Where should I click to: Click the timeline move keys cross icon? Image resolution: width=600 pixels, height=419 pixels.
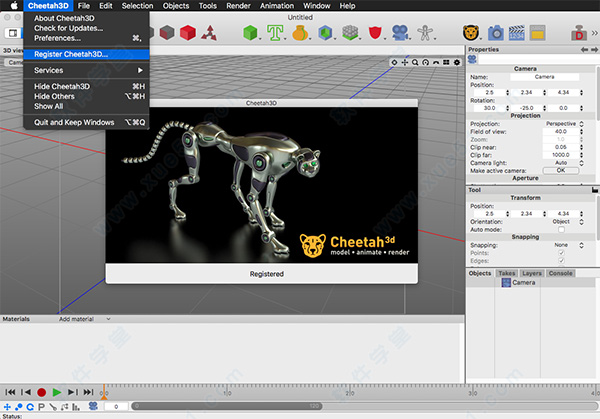pyautogui.click(x=7, y=407)
